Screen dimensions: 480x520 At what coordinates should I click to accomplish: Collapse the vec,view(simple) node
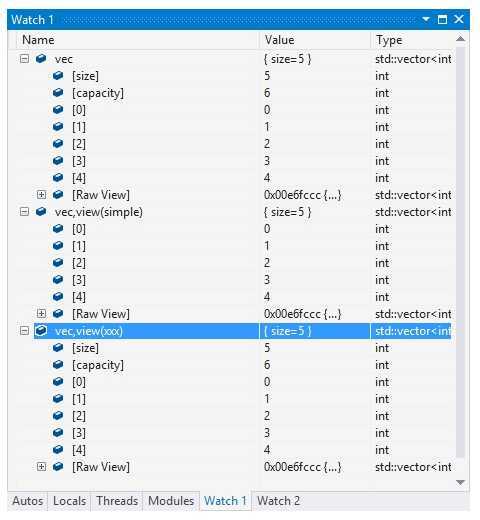tap(24, 212)
